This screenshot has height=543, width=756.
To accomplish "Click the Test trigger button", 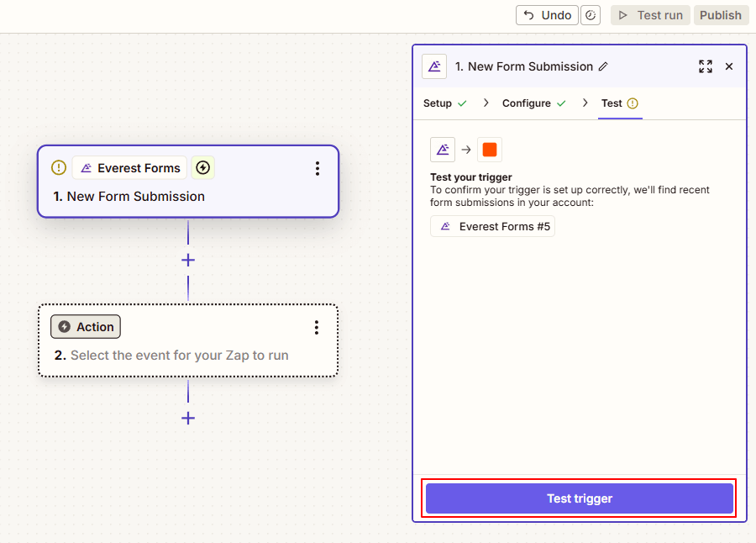I will 579,498.
